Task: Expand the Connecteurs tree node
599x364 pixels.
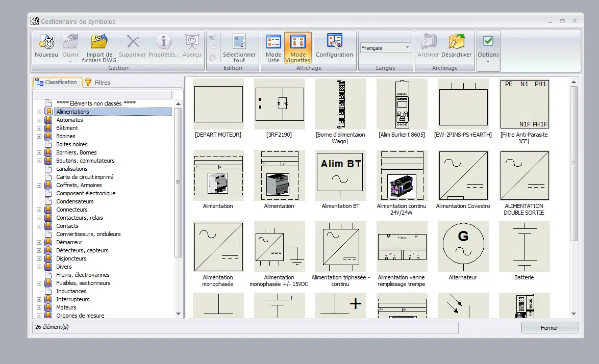Action: (39, 210)
